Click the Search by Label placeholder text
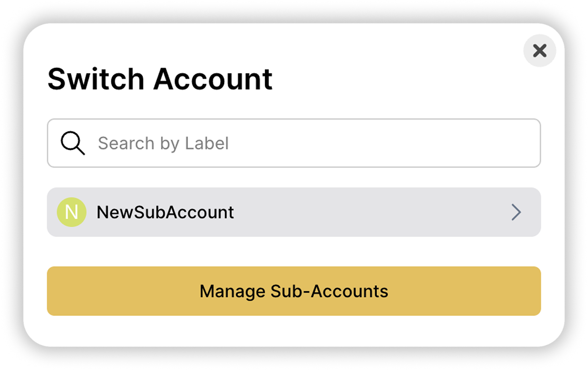 coord(164,144)
